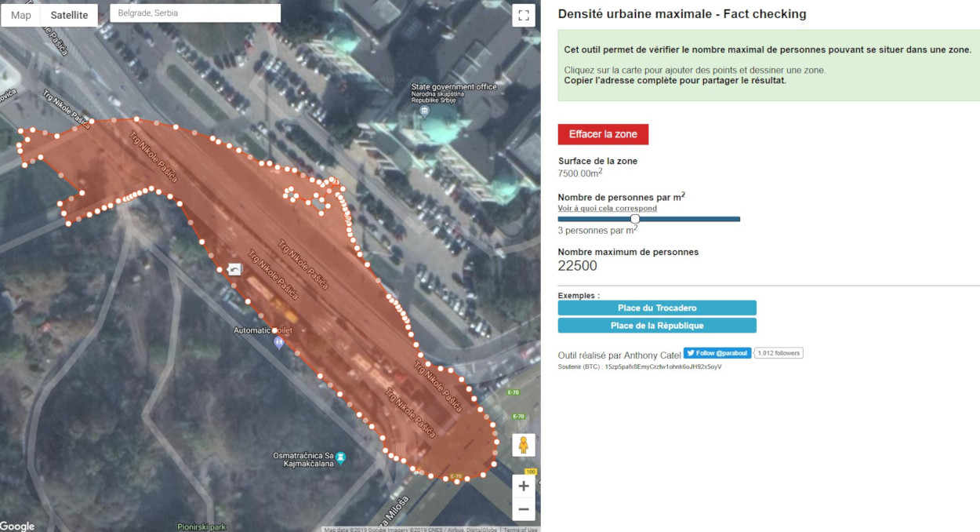Click the Google logo on the map
Screen dimensions: 980x532
(x=17, y=526)
